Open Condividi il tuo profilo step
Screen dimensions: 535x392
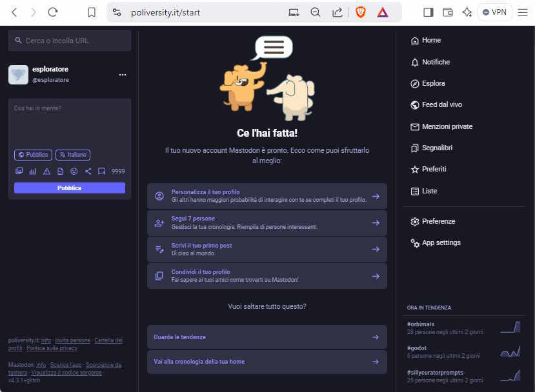pos(267,276)
